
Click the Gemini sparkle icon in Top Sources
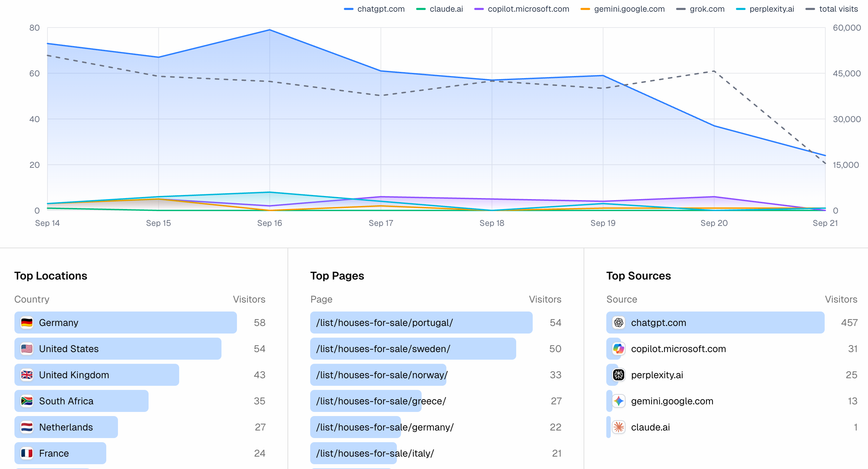point(619,401)
